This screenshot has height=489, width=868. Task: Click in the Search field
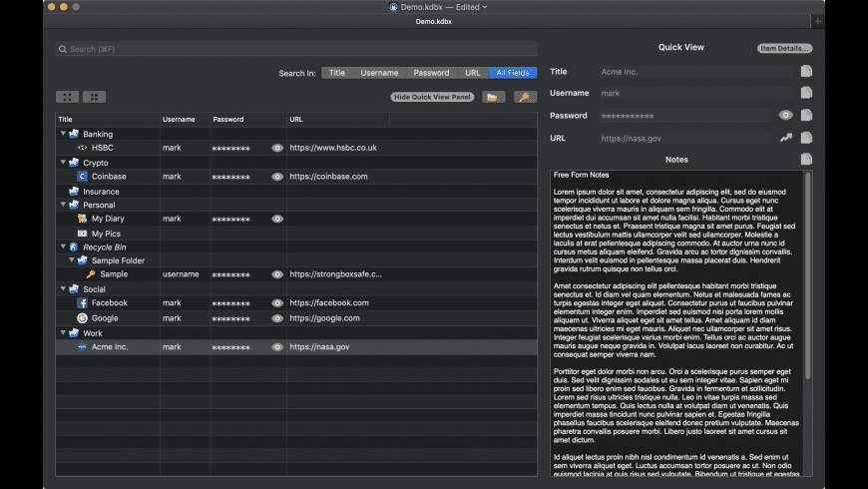296,49
